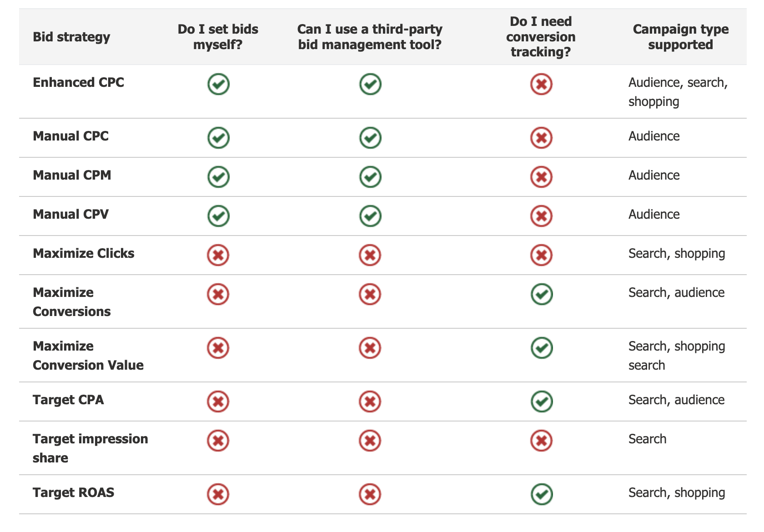Click "Campaign type supported" column header
764x532 pixels.
[x=680, y=37]
